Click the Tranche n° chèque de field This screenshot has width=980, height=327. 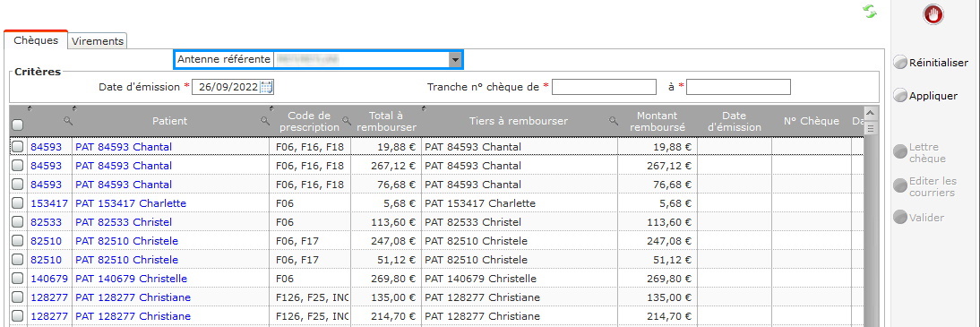tap(604, 87)
